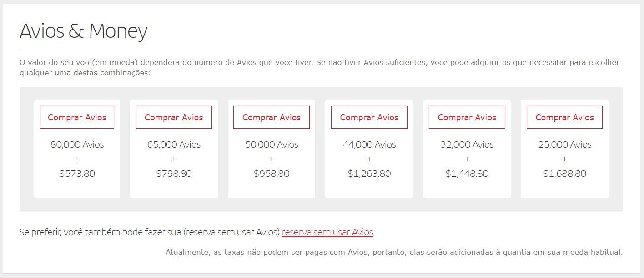Click the 80,000 Avios amount text
The width and height of the screenshot is (644, 278).
click(77, 144)
